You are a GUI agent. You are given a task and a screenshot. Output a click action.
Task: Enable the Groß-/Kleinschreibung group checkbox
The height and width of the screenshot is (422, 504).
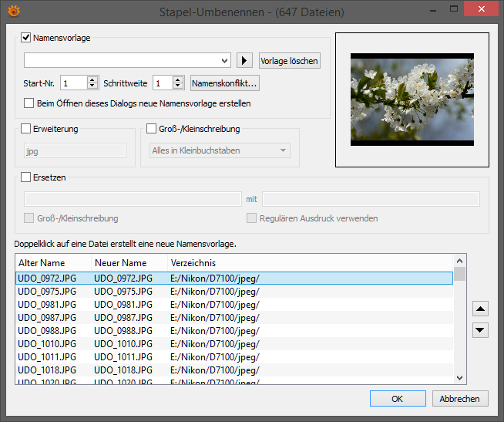tap(151, 129)
